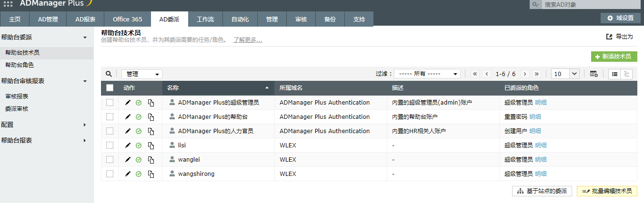
Task: Check the ADManager Plus的人力官员 row checkbox
Action: [x=110, y=131]
